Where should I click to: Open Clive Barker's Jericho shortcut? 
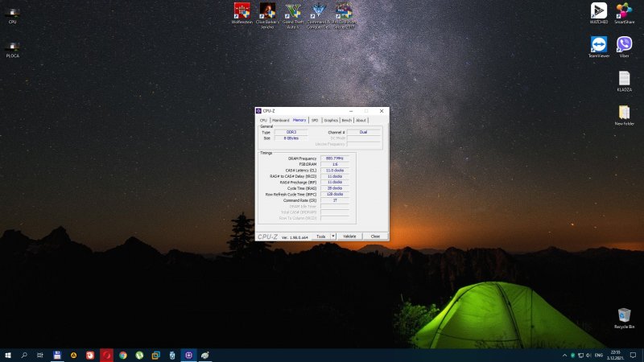tap(267, 15)
